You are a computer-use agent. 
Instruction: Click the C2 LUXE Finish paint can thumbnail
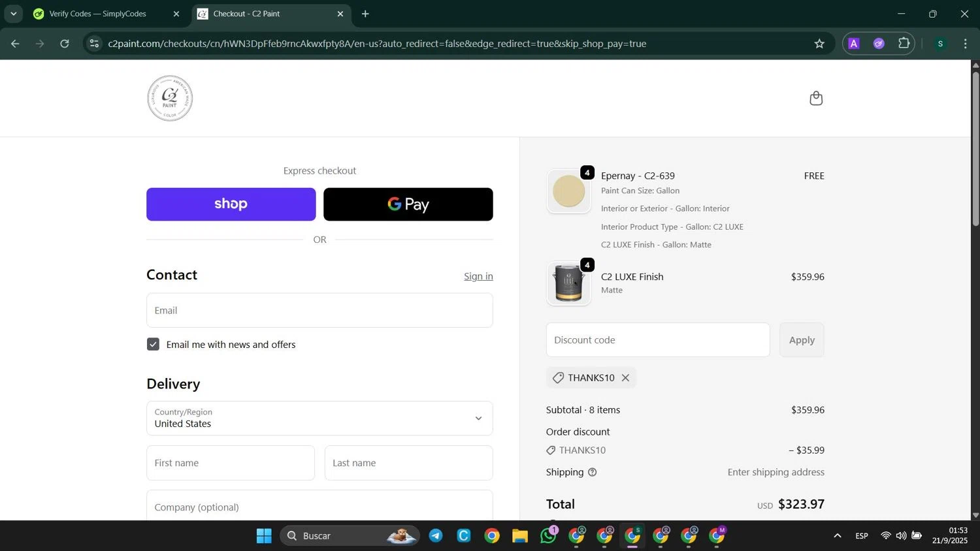click(569, 284)
